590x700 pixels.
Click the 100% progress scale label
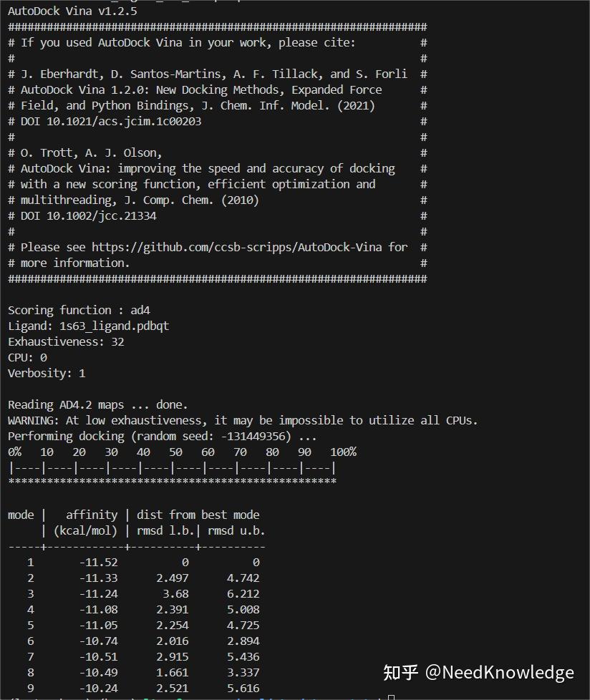343,452
